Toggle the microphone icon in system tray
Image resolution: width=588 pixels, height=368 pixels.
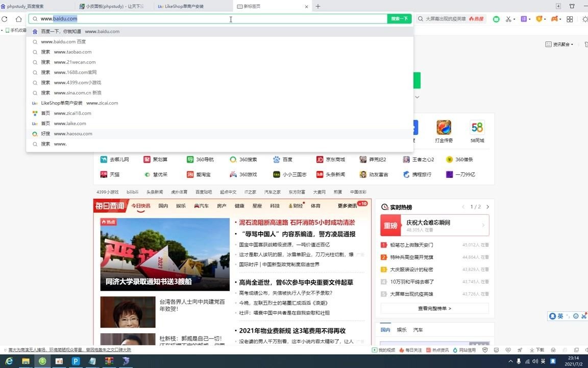(x=519, y=361)
